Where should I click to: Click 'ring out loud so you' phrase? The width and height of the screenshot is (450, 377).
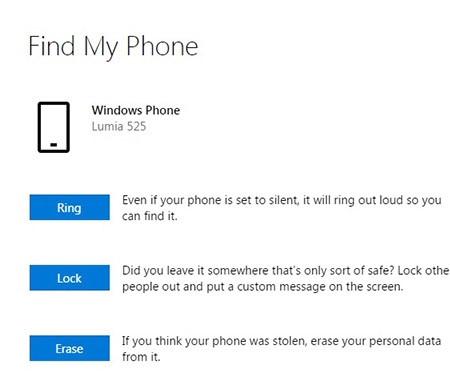tap(388, 200)
